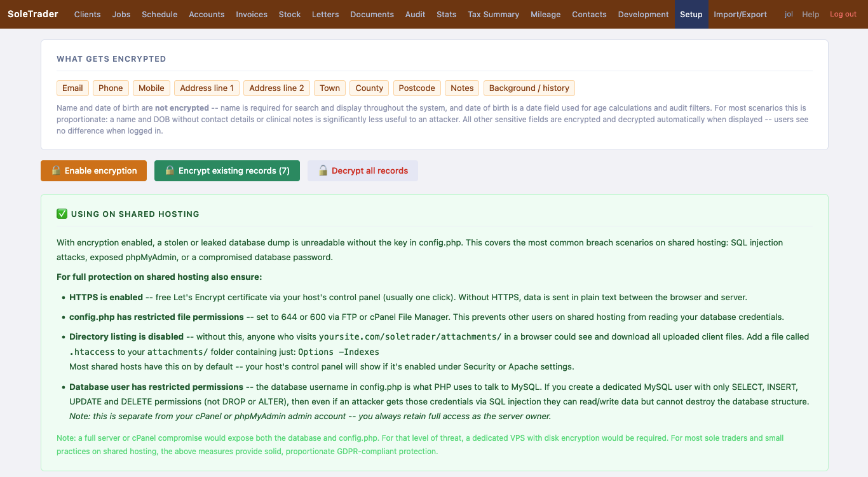Navigate to Documents
868x477 pixels.
click(x=372, y=14)
